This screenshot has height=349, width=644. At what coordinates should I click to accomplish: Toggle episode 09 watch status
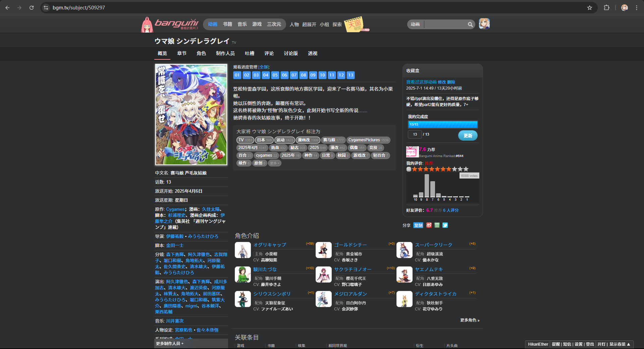(x=313, y=75)
